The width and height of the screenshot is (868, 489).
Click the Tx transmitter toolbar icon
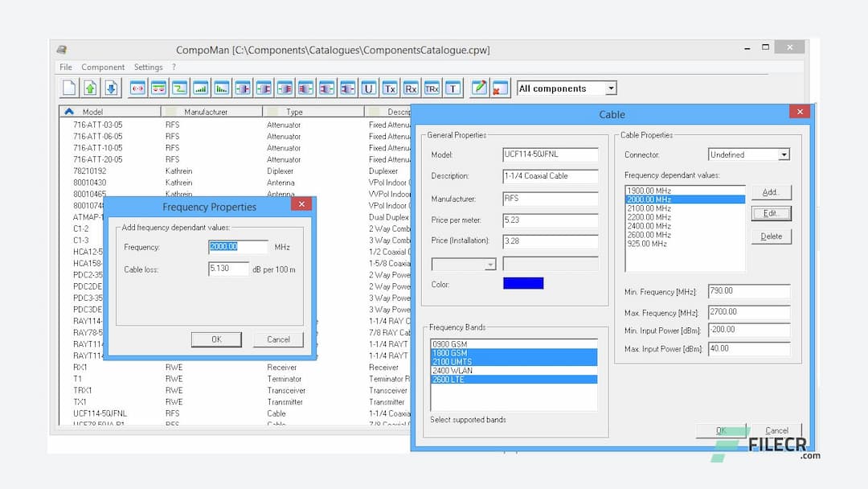389,88
